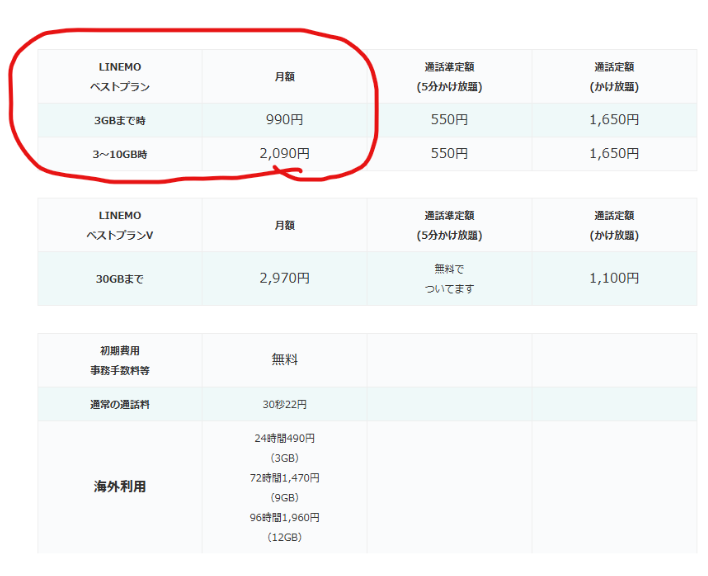Screen dimensions: 708x576
Task: Click "月額" header in the ベストプラン table
Action: [x=284, y=77]
